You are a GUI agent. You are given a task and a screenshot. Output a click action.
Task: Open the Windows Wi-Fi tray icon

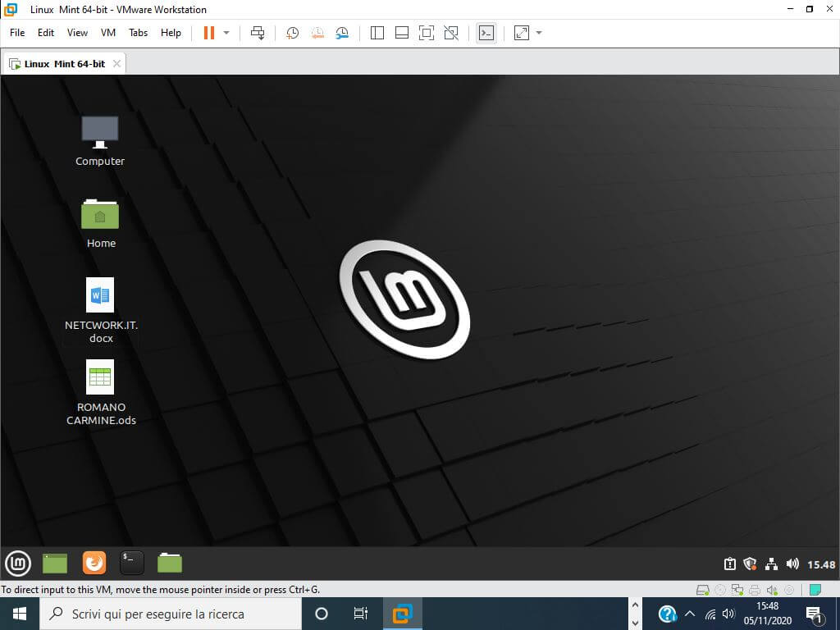710,614
